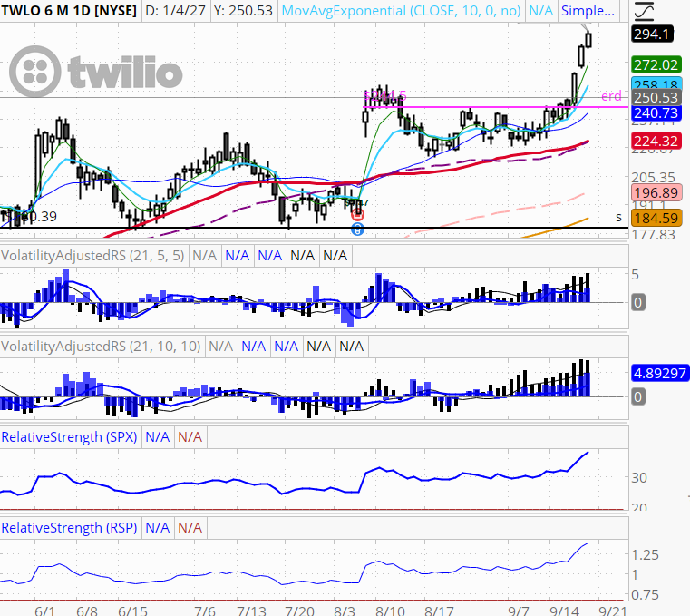
Task: Click the 205.35 price axis label
Action: click(653, 178)
